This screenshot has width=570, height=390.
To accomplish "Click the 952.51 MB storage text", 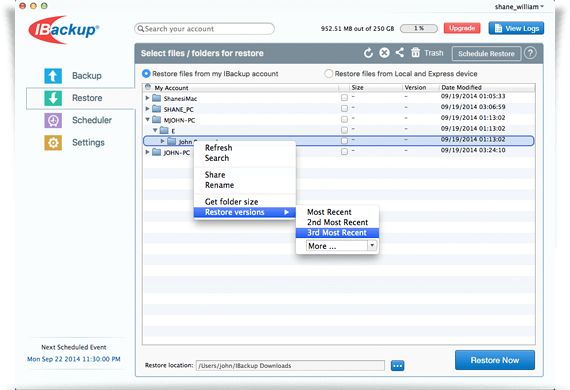I will [357, 29].
